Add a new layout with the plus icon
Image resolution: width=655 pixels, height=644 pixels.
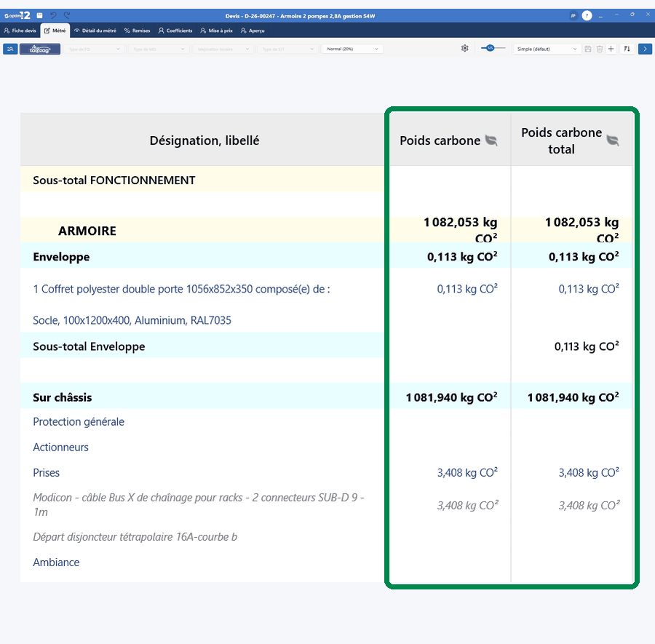(x=611, y=49)
